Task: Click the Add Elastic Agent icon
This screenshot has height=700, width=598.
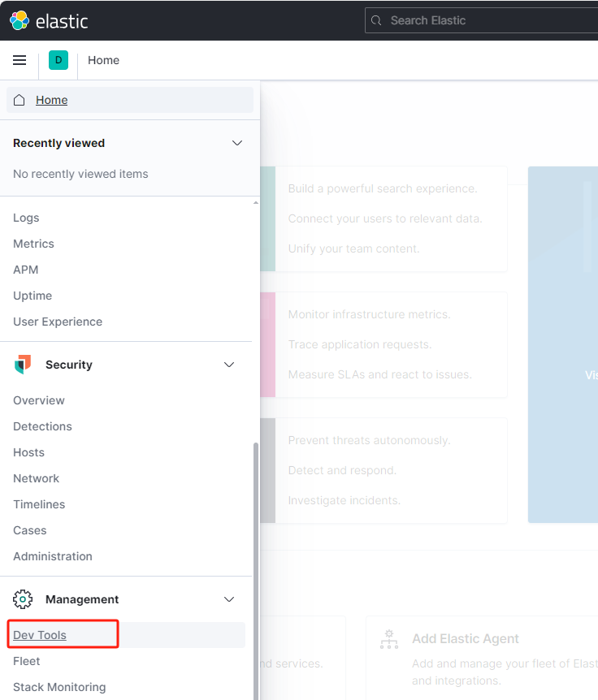Action: 389,639
